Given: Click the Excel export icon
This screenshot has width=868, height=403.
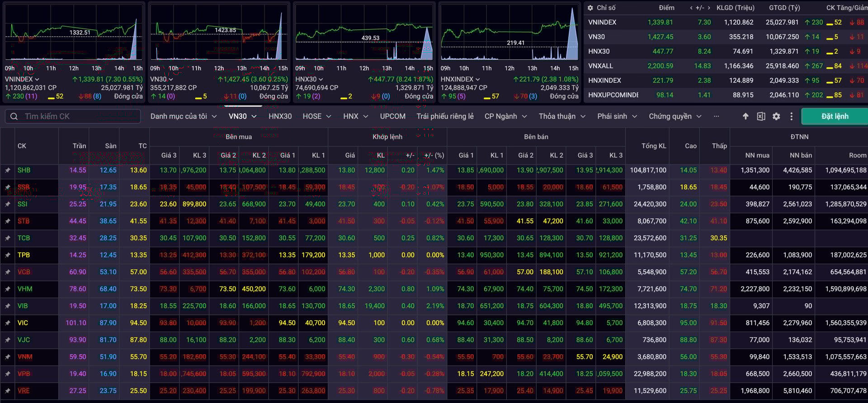Looking at the screenshot, I should tap(761, 117).
